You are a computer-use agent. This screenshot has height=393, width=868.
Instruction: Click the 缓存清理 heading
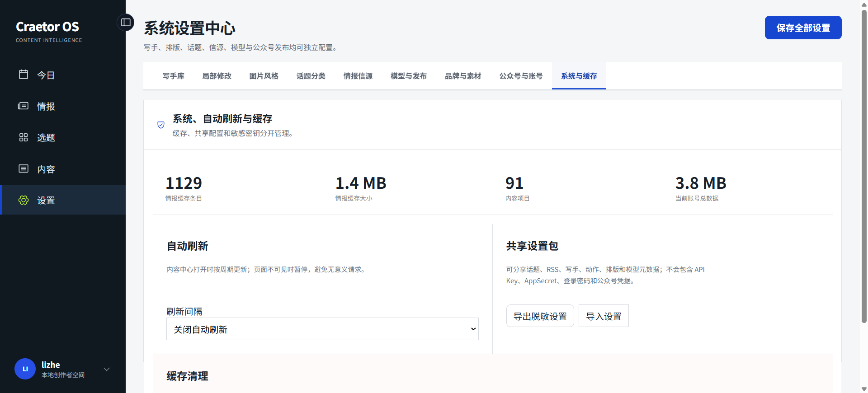point(187,376)
